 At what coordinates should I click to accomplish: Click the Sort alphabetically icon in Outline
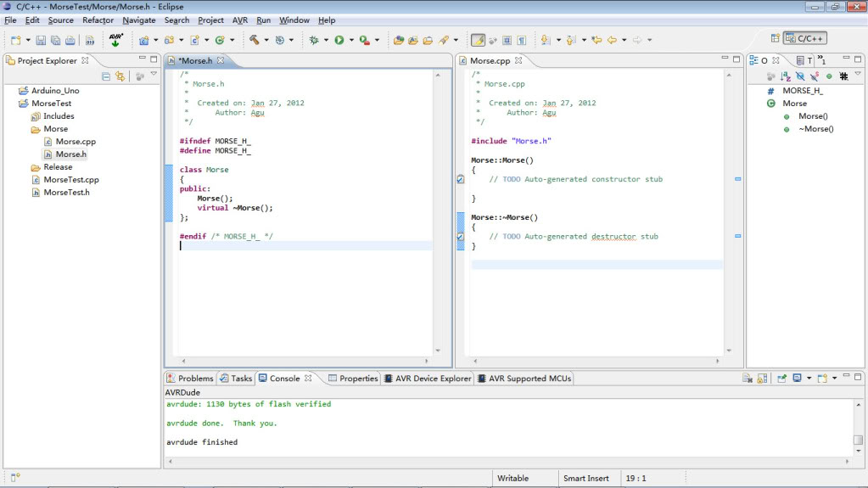click(786, 76)
